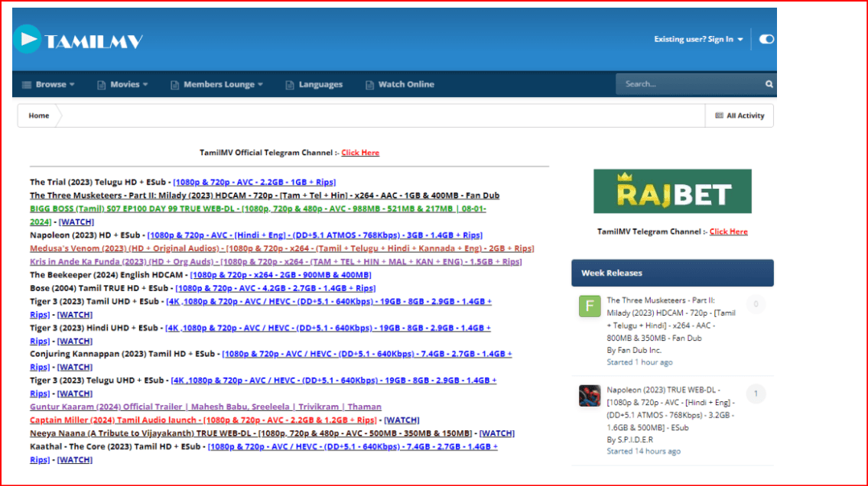Click WATCH for Captain Miller Audio launch
This screenshot has height=486, width=868.
tap(402, 420)
